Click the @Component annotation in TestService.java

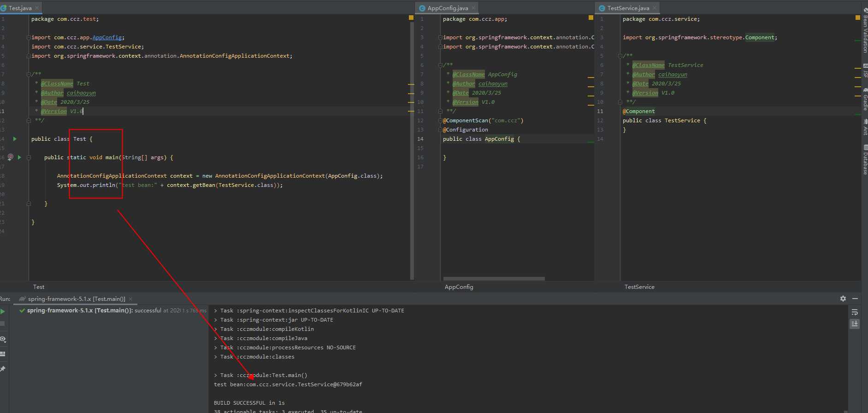[x=638, y=111]
